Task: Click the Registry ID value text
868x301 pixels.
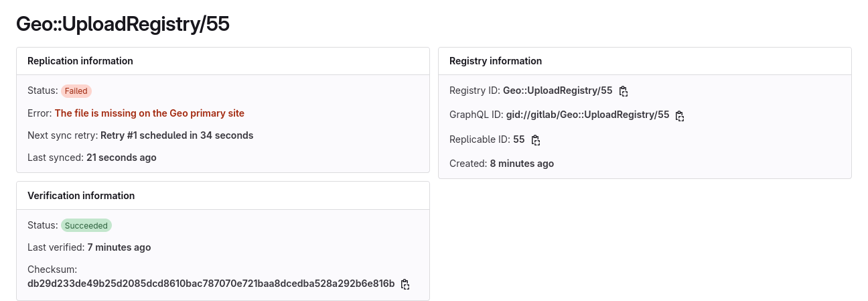Action: pyautogui.click(x=557, y=91)
